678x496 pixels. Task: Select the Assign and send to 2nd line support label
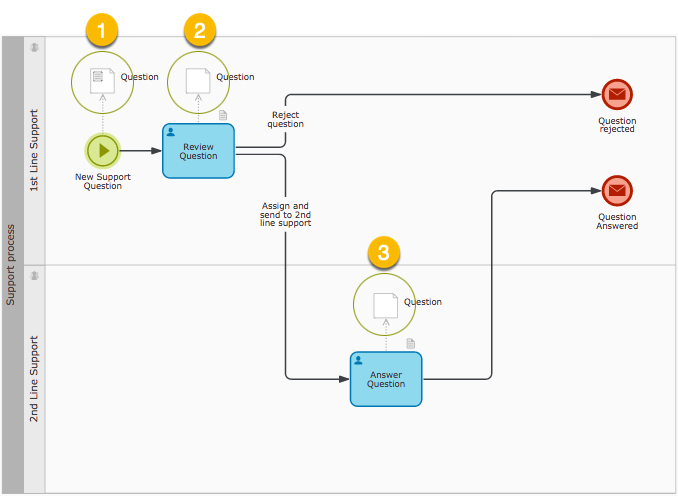(x=286, y=215)
